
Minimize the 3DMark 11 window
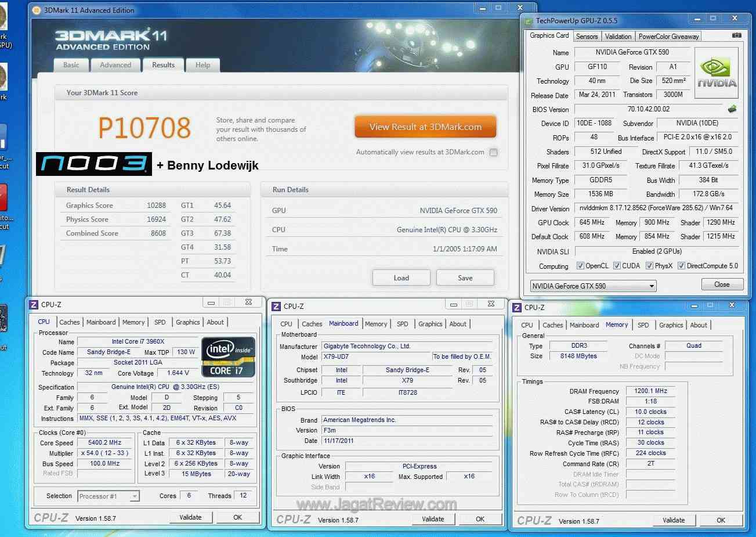[483, 8]
